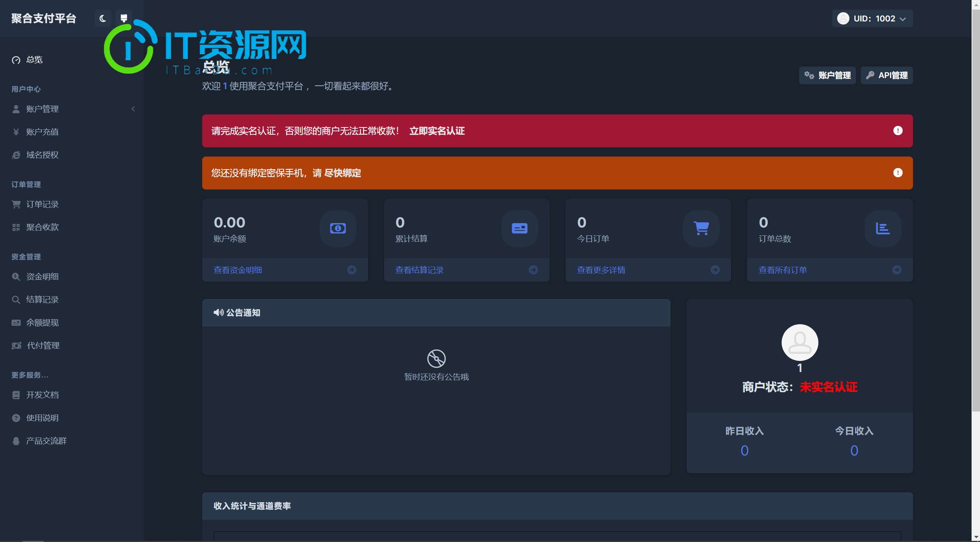
Task: Click the API管理 button
Action: point(887,75)
